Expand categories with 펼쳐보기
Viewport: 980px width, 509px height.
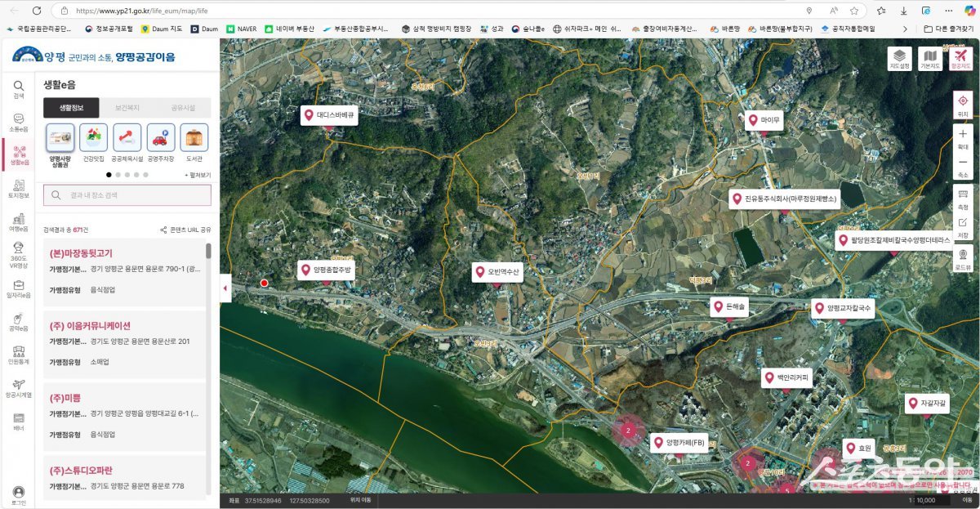(198, 175)
